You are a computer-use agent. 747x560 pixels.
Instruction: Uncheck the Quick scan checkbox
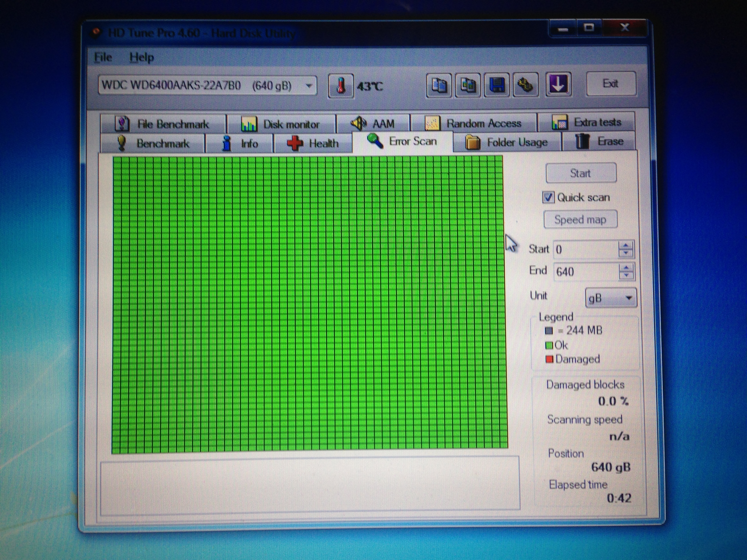pos(548,197)
